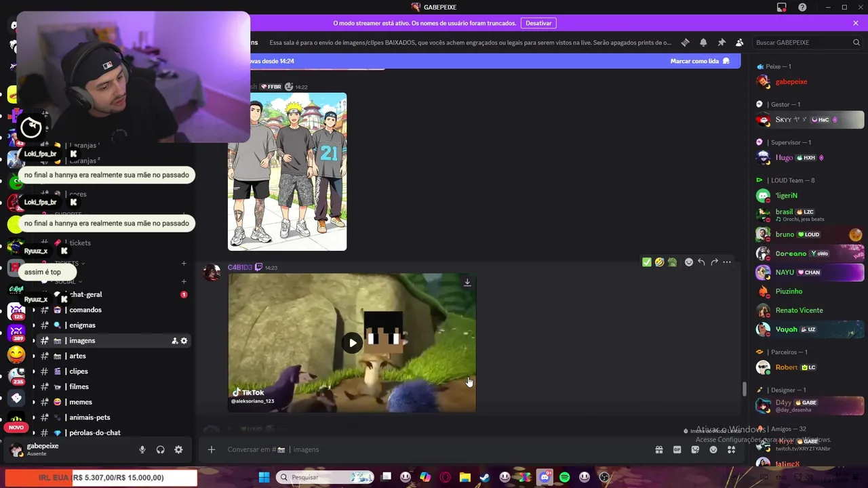The image size is (868, 488).
Task: Open the chat-geral channel
Action: pyautogui.click(x=112, y=295)
